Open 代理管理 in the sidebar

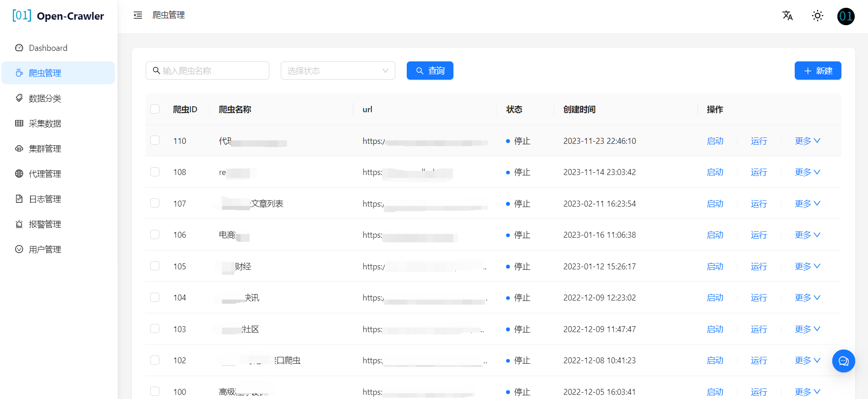tap(58, 174)
